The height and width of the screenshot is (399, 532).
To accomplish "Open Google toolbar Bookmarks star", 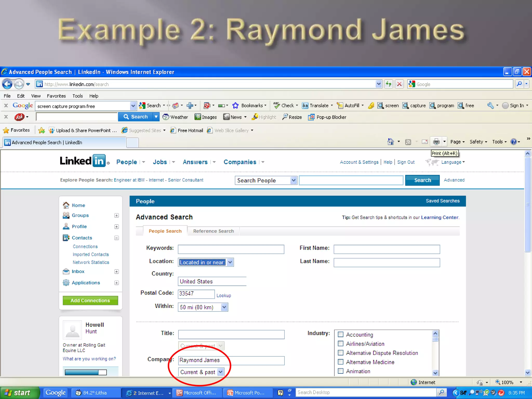I will click(235, 105).
